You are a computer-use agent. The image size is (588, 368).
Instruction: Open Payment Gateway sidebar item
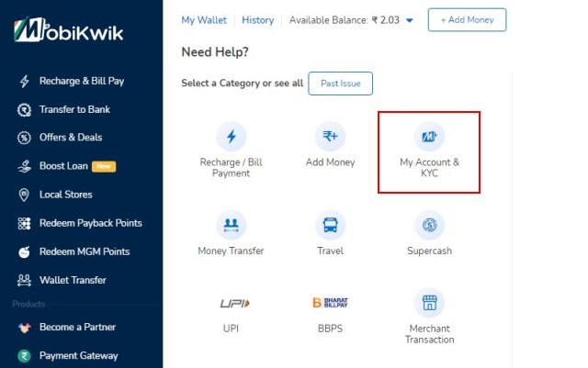click(x=78, y=356)
